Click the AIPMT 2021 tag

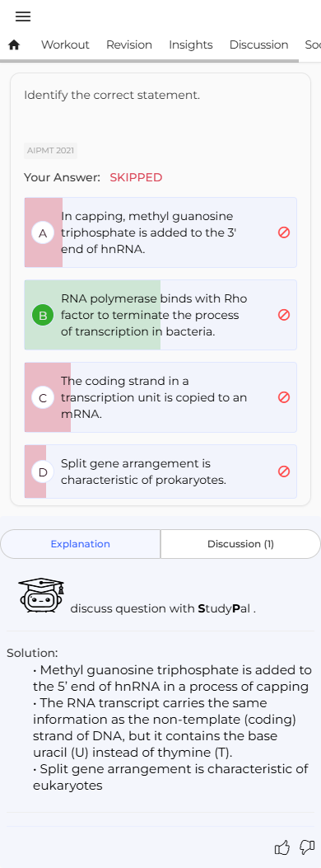pyautogui.click(x=51, y=151)
